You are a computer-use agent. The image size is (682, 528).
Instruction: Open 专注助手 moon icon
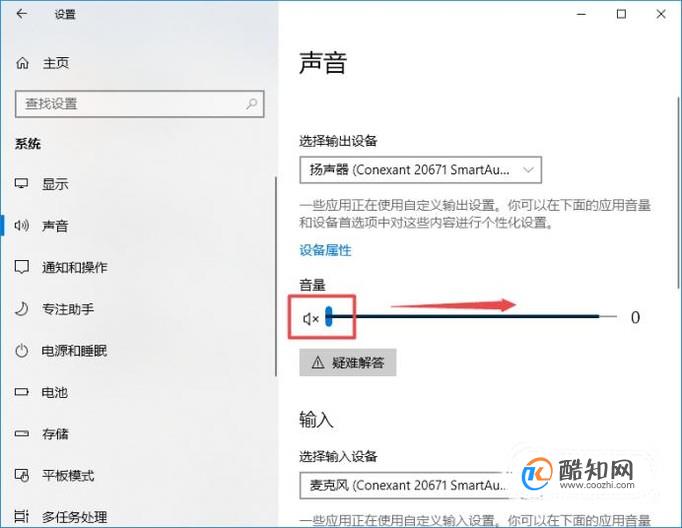(22, 309)
